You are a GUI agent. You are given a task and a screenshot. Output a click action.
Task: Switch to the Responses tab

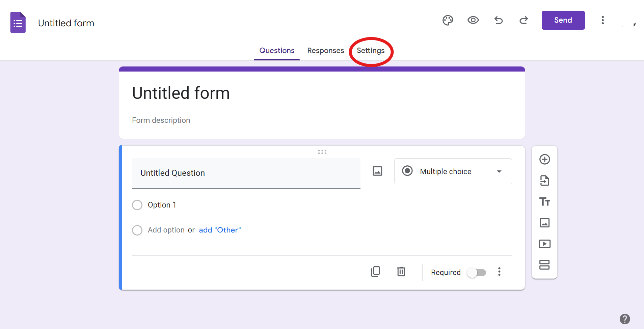(x=325, y=51)
